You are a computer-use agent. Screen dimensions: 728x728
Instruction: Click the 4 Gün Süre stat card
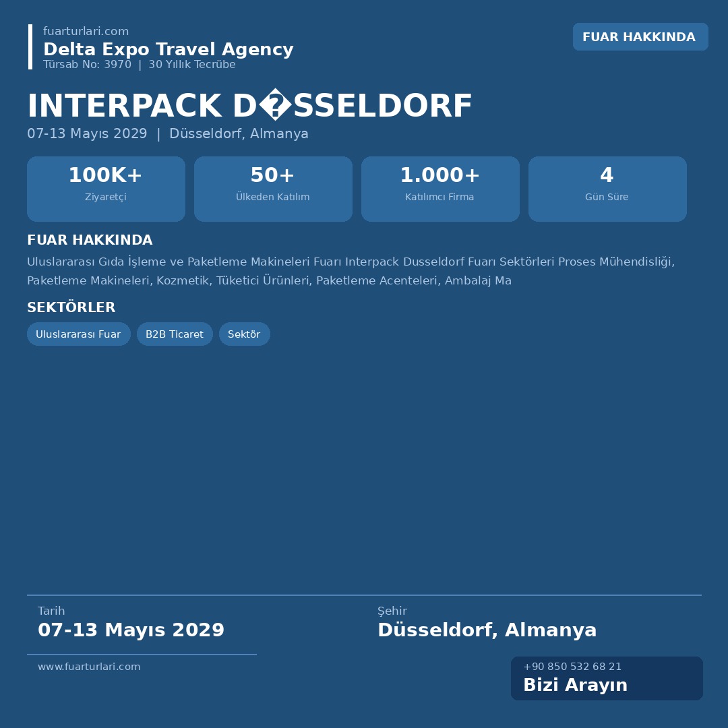[x=607, y=189]
